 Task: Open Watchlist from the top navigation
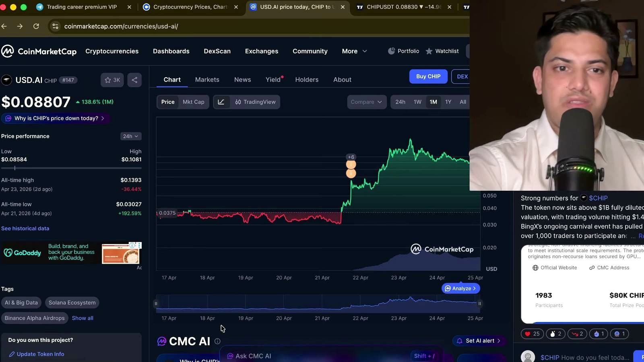pyautogui.click(x=442, y=51)
